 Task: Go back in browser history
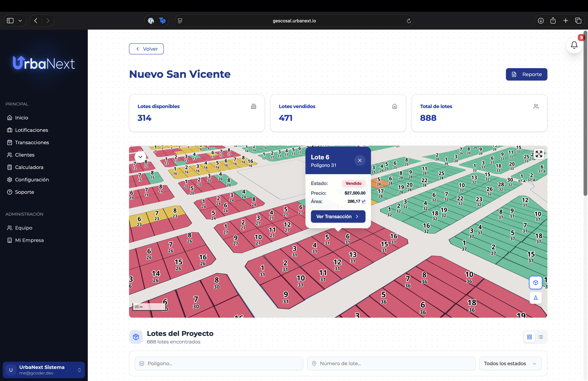tap(36, 21)
